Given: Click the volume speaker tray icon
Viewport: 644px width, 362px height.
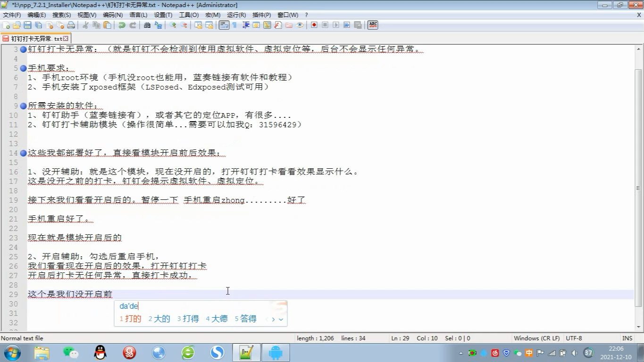Looking at the screenshot, I should [574, 353].
